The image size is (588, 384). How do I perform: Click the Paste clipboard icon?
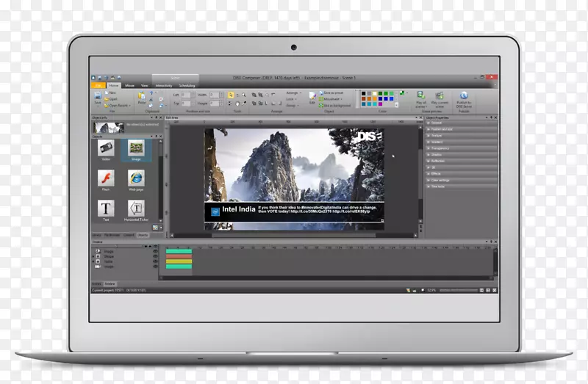[x=141, y=96]
